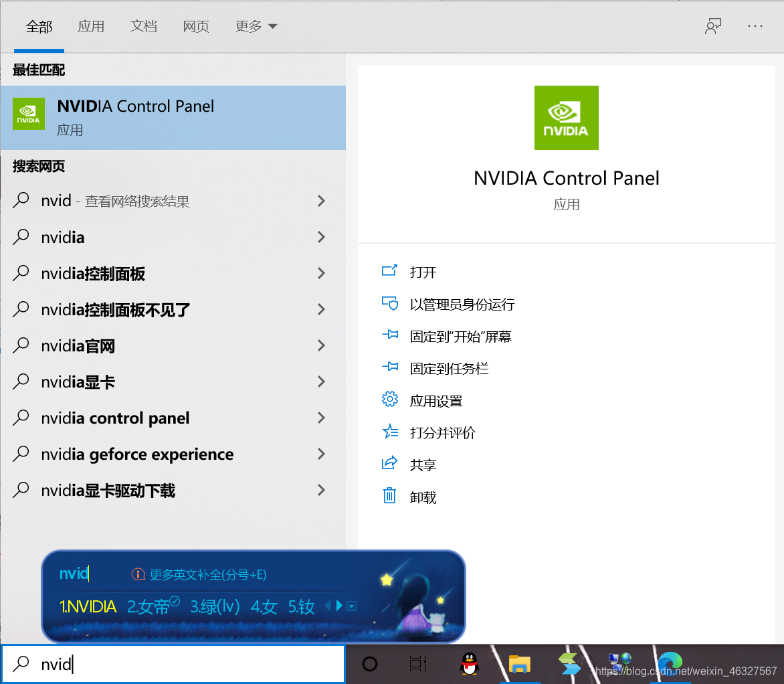Click the pin icon beside 固定到"开始"屏幕
Image resolution: width=784 pixels, height=684 pixels.
[389, 335]
